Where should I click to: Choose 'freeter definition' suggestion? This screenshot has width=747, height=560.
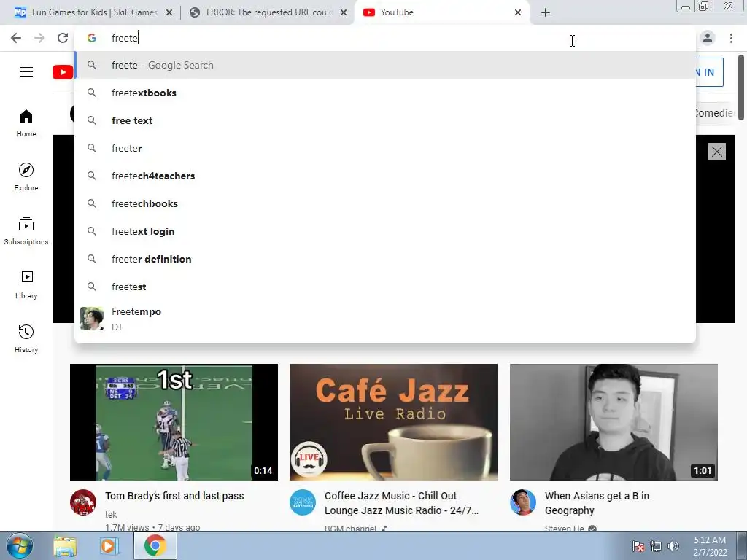385,259
